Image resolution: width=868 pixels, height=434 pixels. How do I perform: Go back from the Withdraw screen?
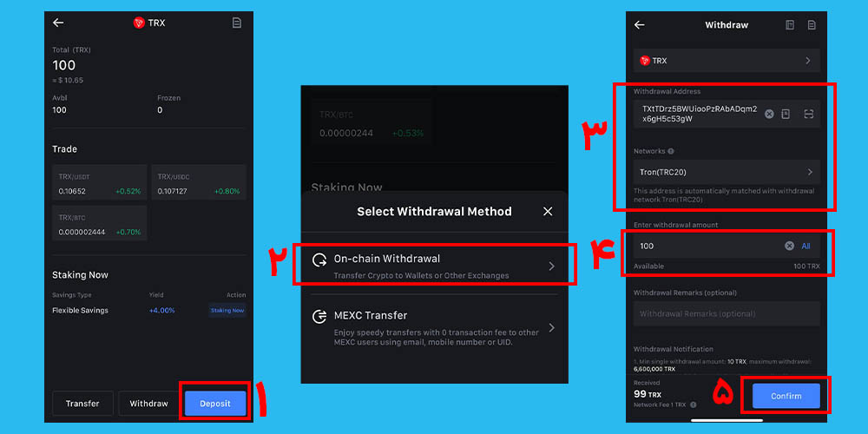[640, 25]
